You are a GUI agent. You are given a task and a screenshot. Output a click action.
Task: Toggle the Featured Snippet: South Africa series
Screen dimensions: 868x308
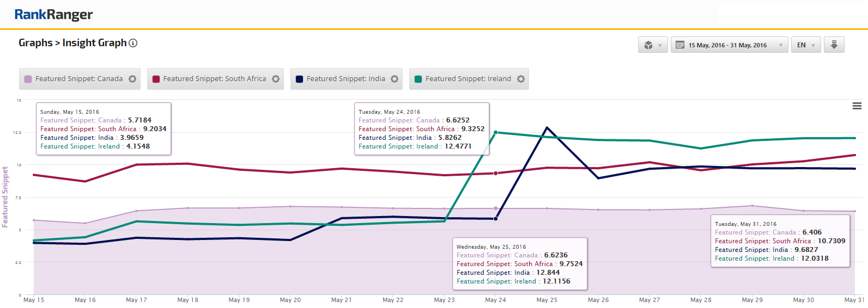click(214, 79)
